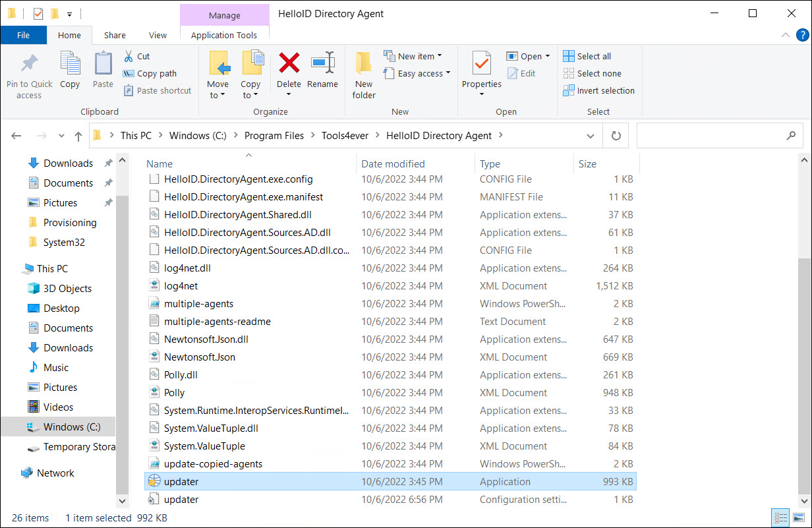Select the updater configuration settings file
The height and width of the screenshot is (528, 812).
(x=390, y=500)
